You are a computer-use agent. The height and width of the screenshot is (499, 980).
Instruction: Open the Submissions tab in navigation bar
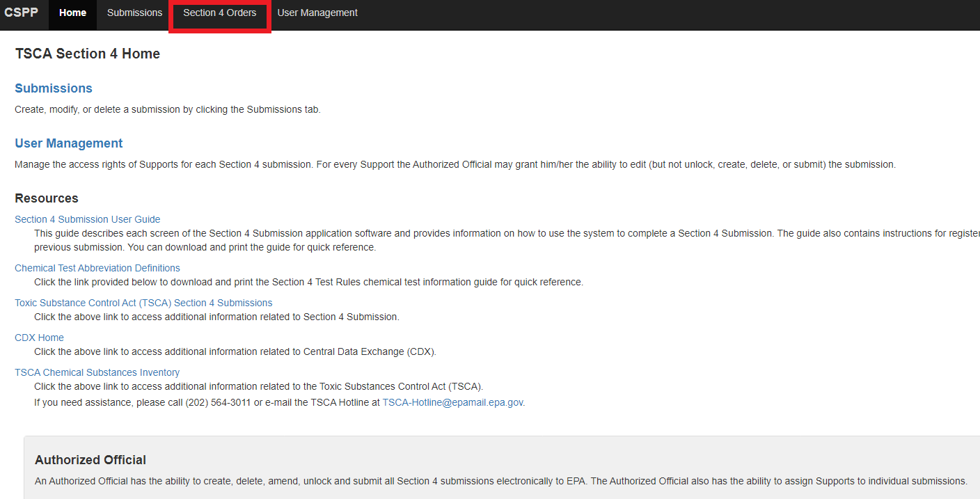coord(134,13)
